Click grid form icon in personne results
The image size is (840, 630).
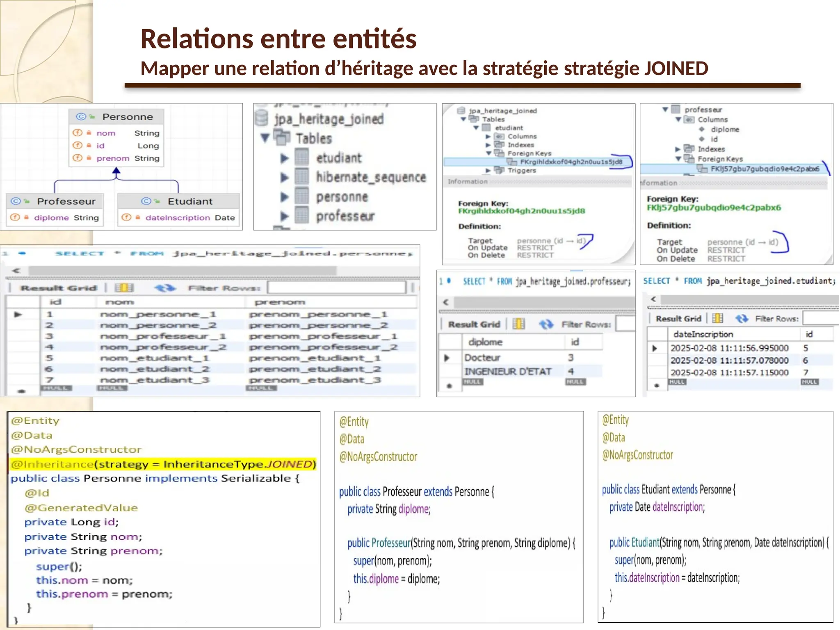coord(124,288)
